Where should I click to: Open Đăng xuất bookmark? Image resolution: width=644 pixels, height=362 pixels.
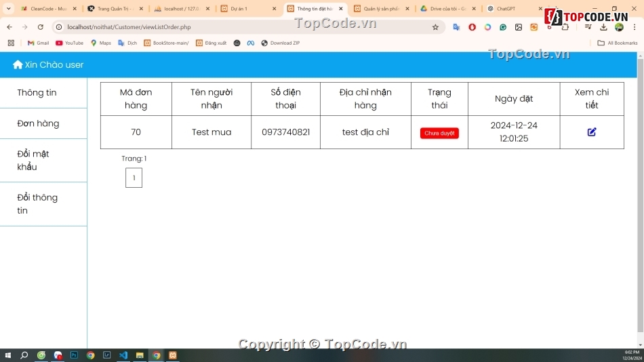pyautogui.click(x=211, y=43)
